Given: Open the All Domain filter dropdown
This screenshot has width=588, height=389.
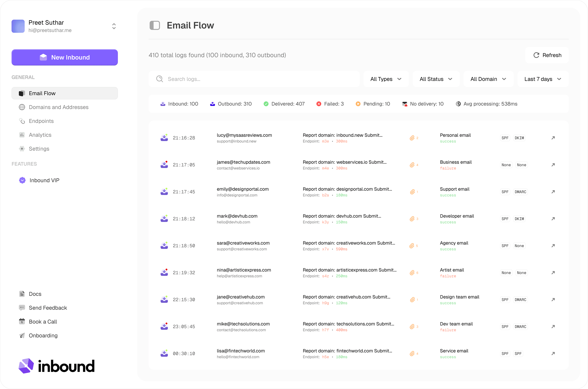Looking at the screenshot, I should [x=488, y=79].
